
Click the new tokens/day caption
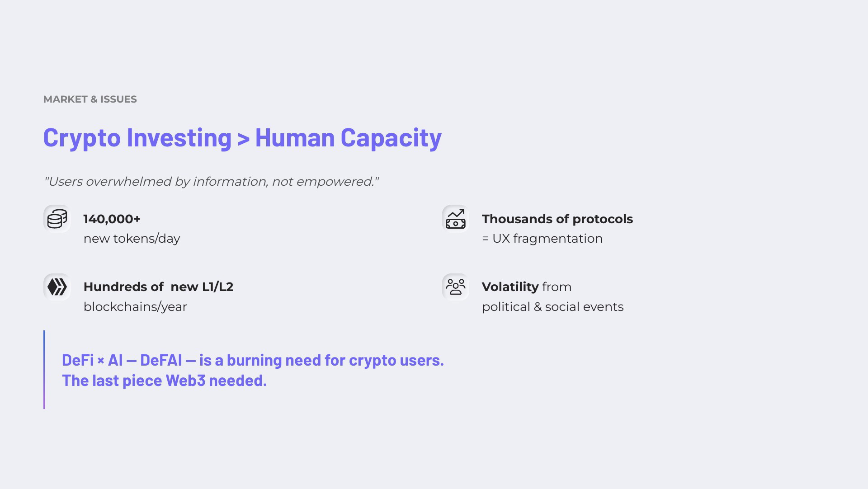(x=132, y=239)
